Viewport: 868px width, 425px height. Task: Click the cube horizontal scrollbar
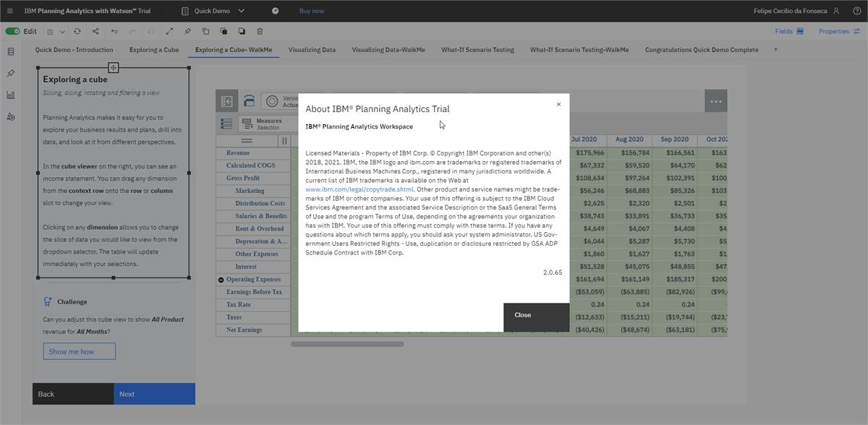347,344
